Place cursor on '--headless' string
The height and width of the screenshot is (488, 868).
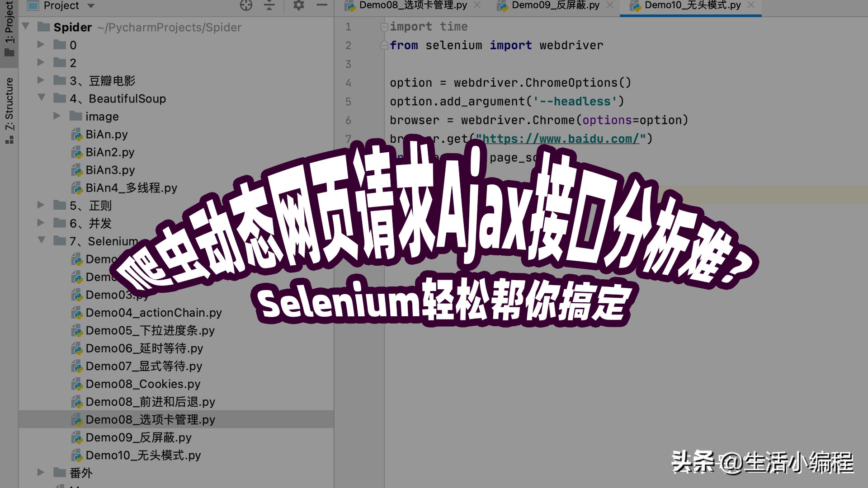click(575, 101)
